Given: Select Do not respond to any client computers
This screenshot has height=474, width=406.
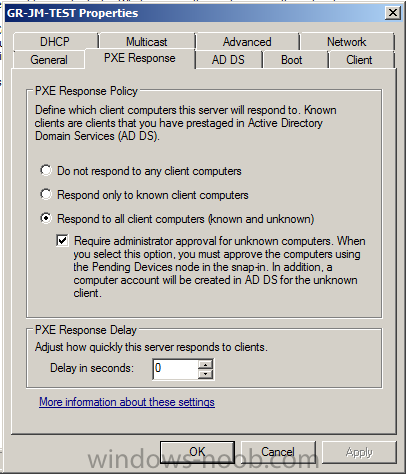Looking at the screenshot, I should [46, 170].
